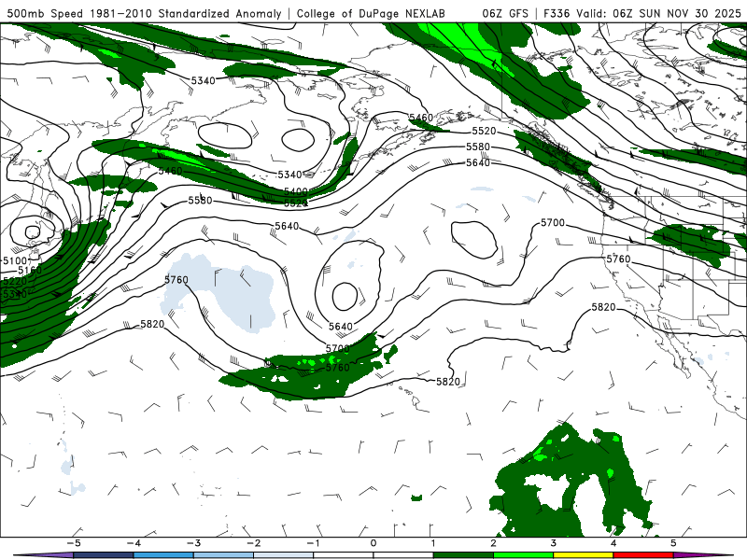Click the colorbar tick label '-4'
This screenshot has width=747, height=560.
[133, 543]
